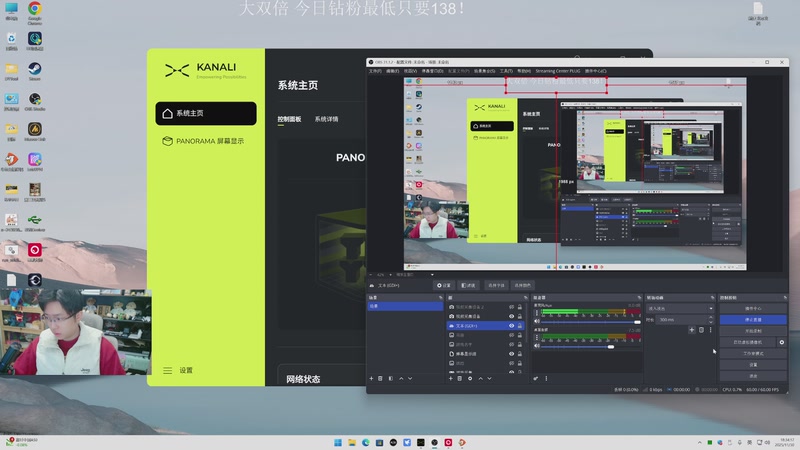Toggle visibility of 文本 (GDI+) source
800x450 pixels.
point(511,326)
